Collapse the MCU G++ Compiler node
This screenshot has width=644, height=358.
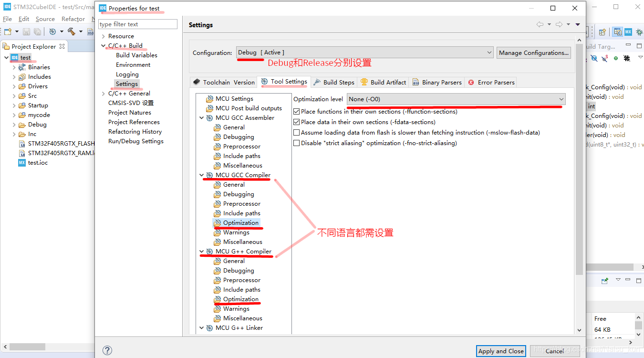[x=201, y=252]
